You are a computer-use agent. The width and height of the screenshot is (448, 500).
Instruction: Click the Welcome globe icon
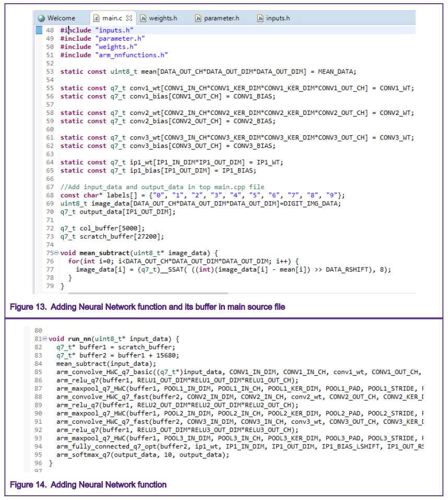click(x=41, y=18)
